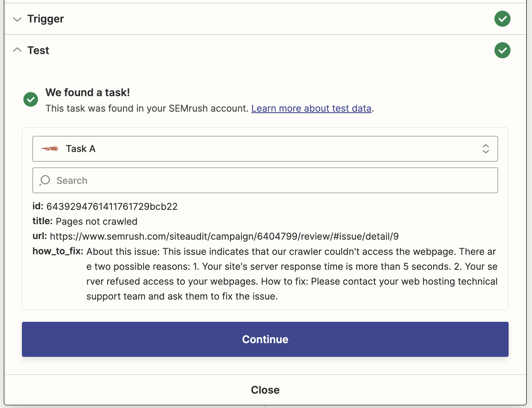Click the SEMrush flame icon in Task A
Screen dimensions: 532x408
pyautogui.click(x=50, y=149)
